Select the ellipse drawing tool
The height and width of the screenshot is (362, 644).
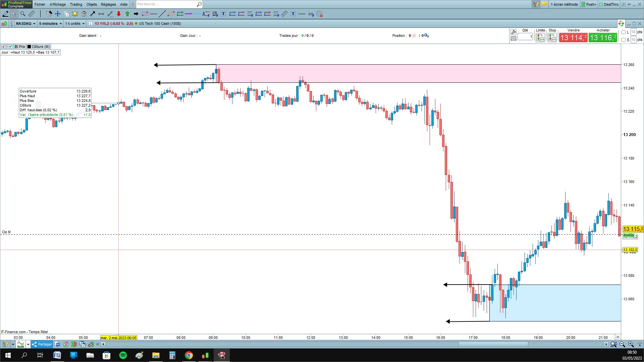coord(171,14)
